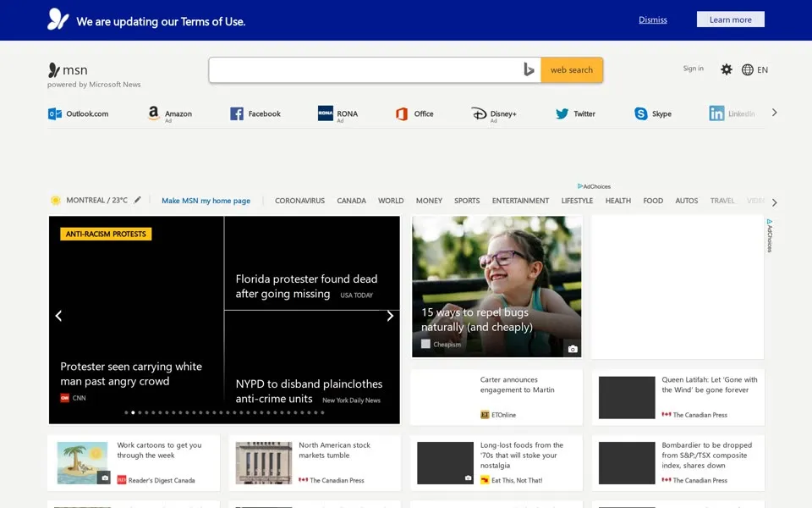This screenshot has height=508, width=812.
Task: Open the Facebook shortcut
Action: click(x=255, y=113)
